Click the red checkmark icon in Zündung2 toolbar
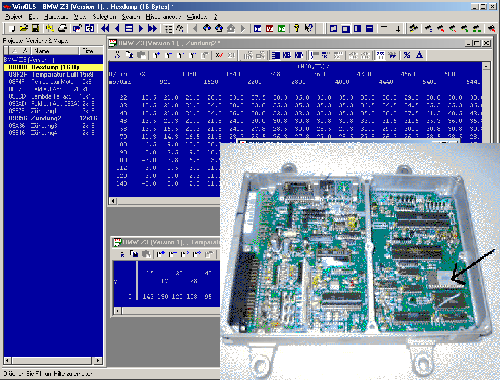Image resolution: width=500 pixels, height=380 pixels. pyautogui.click(x=219, y=55)
